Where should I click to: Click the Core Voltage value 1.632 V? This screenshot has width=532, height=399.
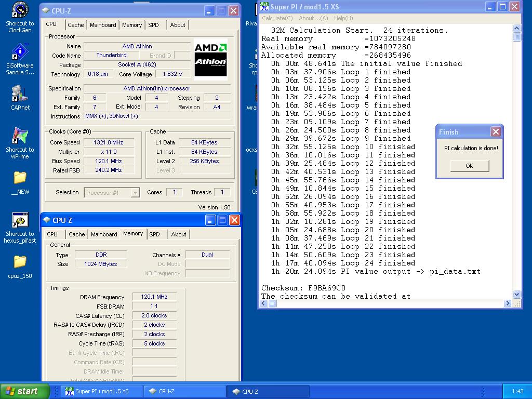click(x=172, y=74)
